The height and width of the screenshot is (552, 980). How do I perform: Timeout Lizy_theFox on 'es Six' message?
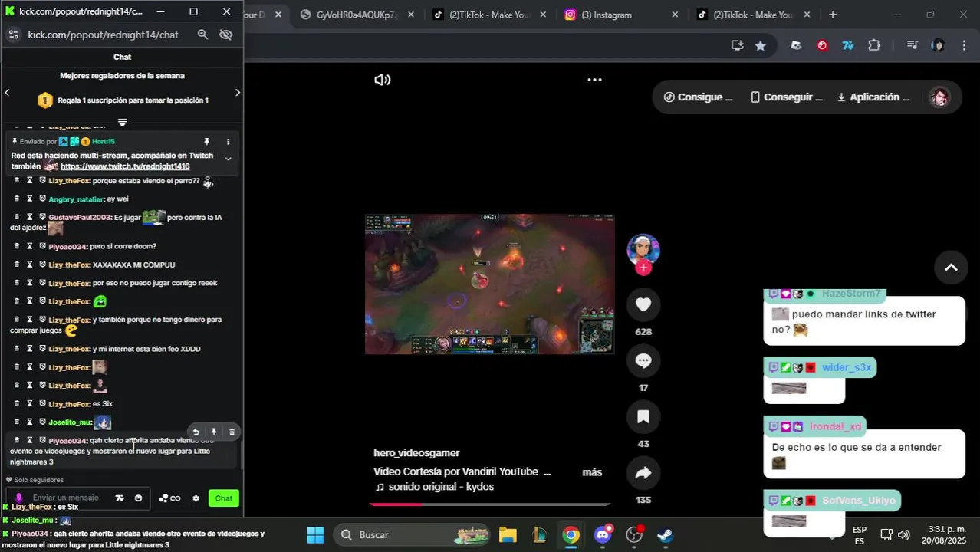[30, 403]
